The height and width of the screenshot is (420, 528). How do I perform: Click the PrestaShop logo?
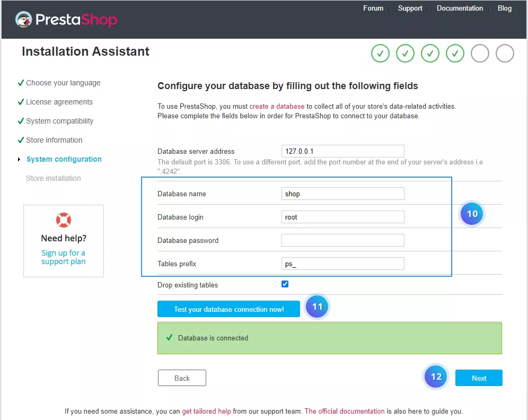66,19
